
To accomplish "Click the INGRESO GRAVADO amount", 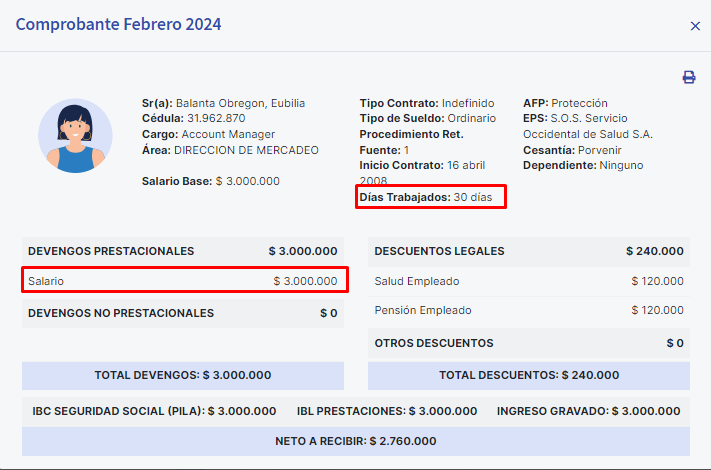I will pyautogui.click(x=646, y=411).
